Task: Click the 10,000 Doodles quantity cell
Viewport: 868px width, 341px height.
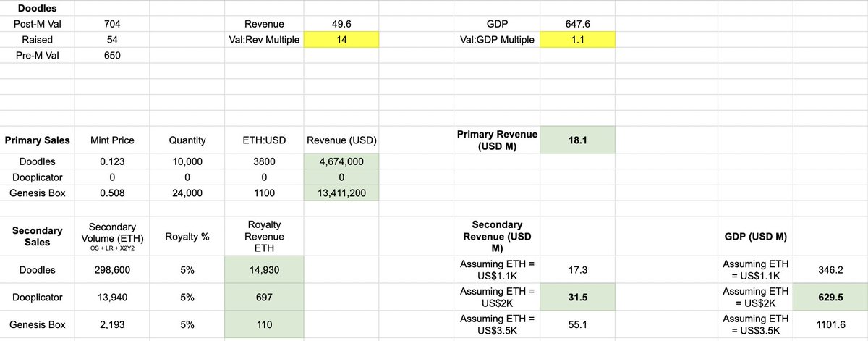Action: [188, 162]
